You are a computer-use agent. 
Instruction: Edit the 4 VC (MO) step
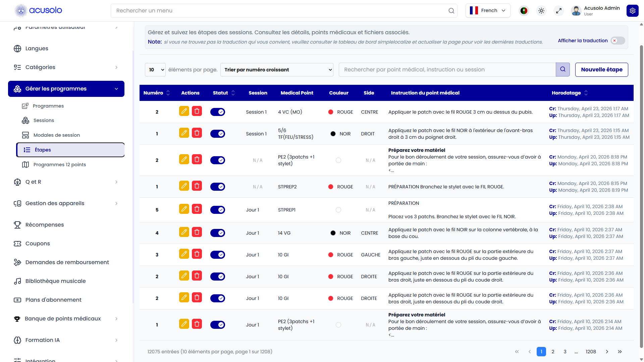(184, 111)
